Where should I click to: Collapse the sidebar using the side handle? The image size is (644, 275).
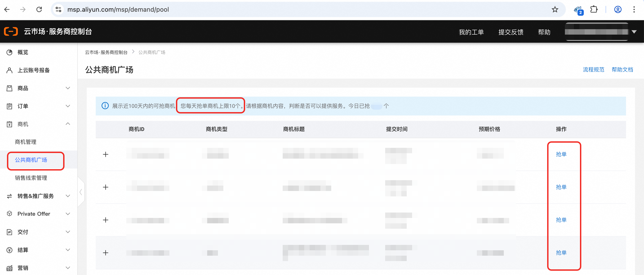81,192
